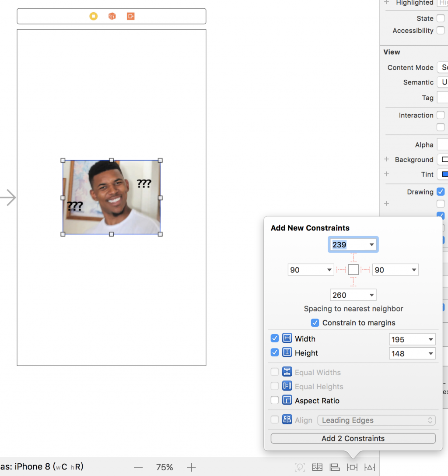Open the left spacing 90 dropdown arrow

[x=329, y=270]
